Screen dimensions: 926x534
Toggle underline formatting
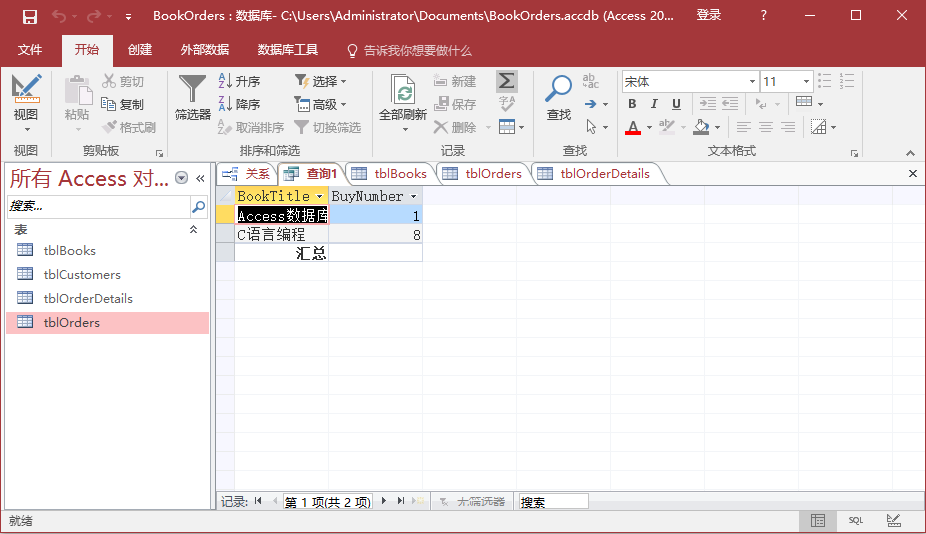(x=676, y=104)
